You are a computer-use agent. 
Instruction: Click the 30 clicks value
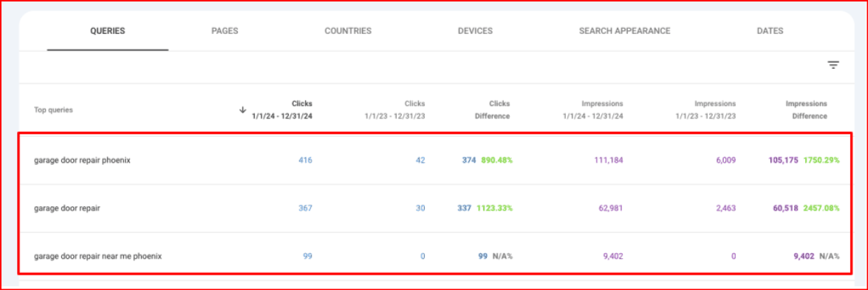420,209
